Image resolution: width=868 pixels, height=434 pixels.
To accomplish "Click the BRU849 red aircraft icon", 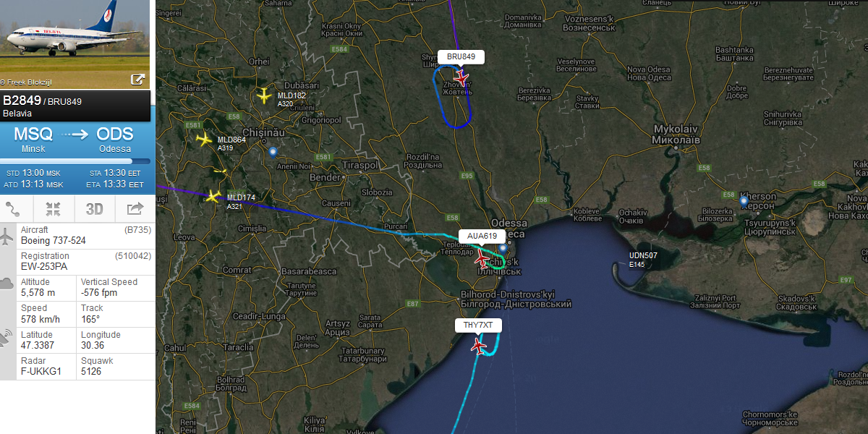I will click(x=461, y=76).
